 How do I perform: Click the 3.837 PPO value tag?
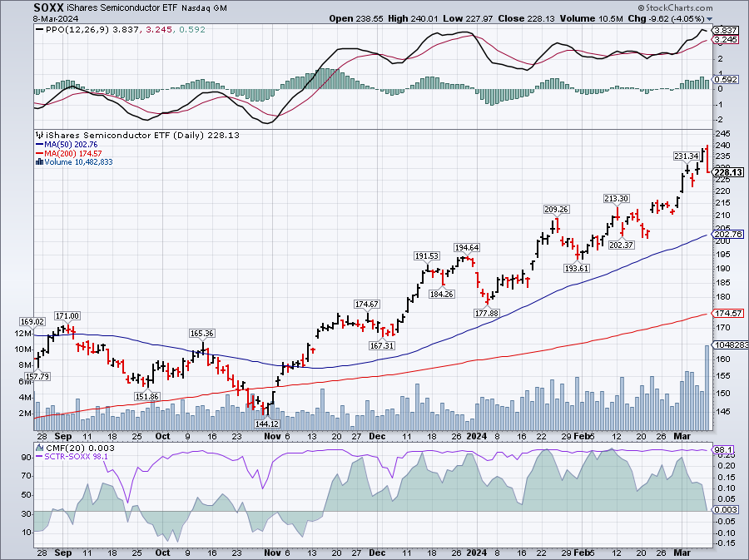tap(727, 29)
